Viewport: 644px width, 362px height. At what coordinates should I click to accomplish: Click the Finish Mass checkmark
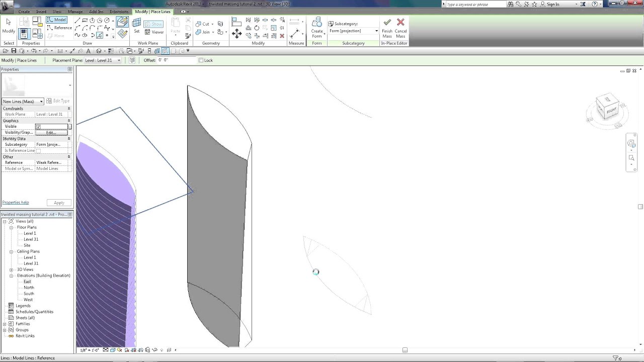[387, 28]
